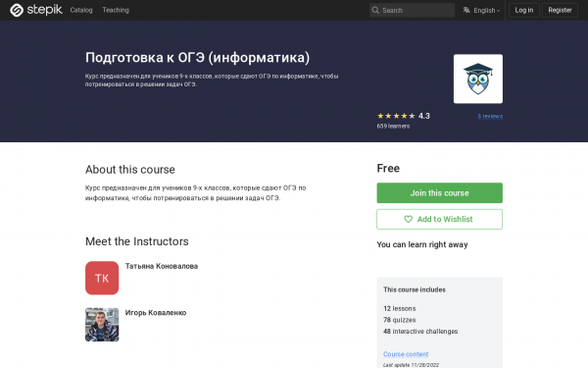Open the owl course logo image
The width and height of the screenshot is (588, 368).
(478, 79)
